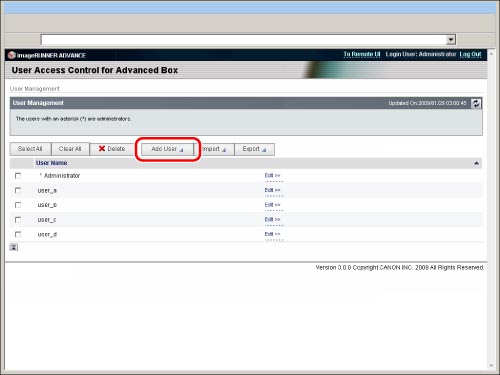The image size is (500, 375).
Task: Click the Login User: Administrator text
Action: click(x=421, y=54)
